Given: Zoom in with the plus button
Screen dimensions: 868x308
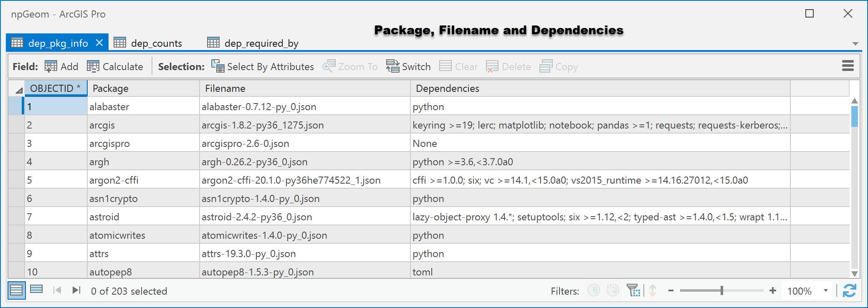Looking at the screenshot, I should click(773, 290).
